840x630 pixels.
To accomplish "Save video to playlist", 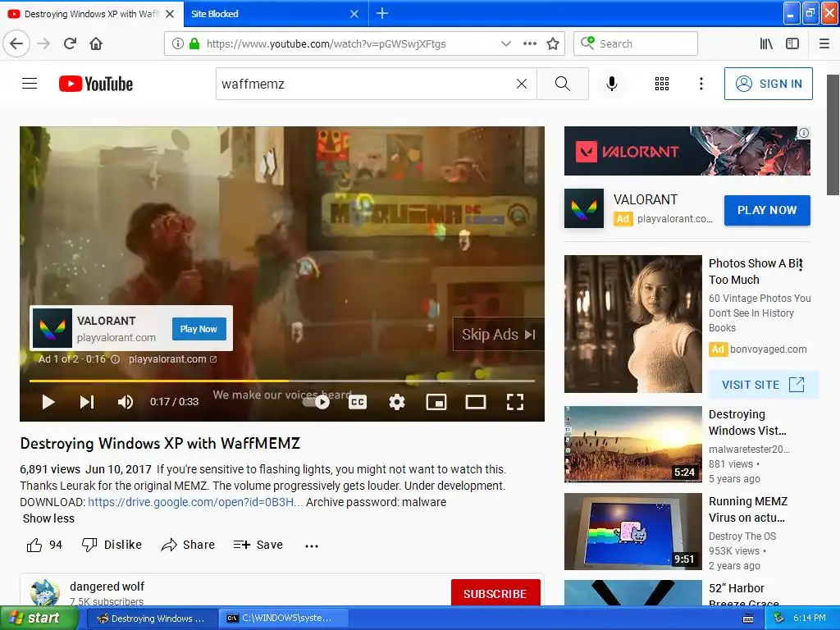I will [258, 545].
